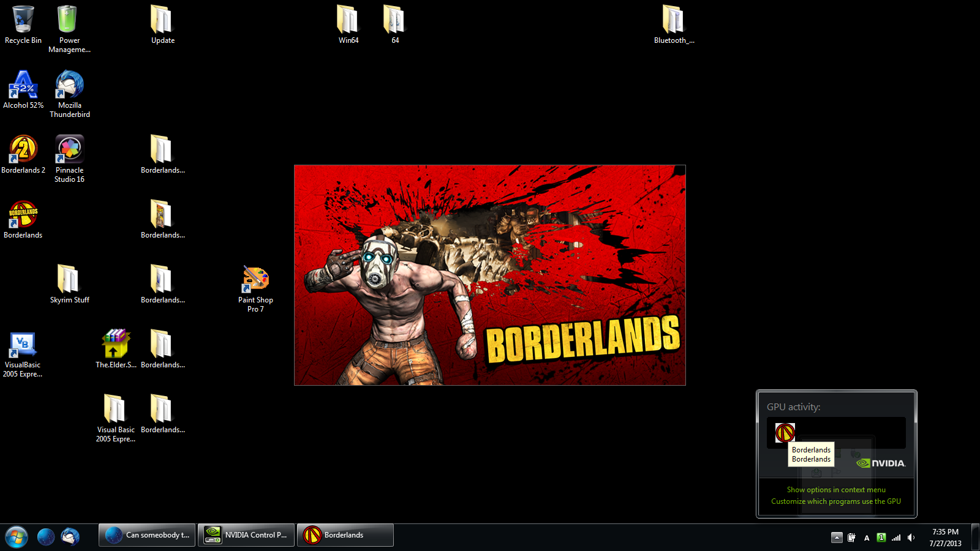Select the Win64 folder icon
The height and width of the screenshot is (551, 980).
tap(349, 25)
